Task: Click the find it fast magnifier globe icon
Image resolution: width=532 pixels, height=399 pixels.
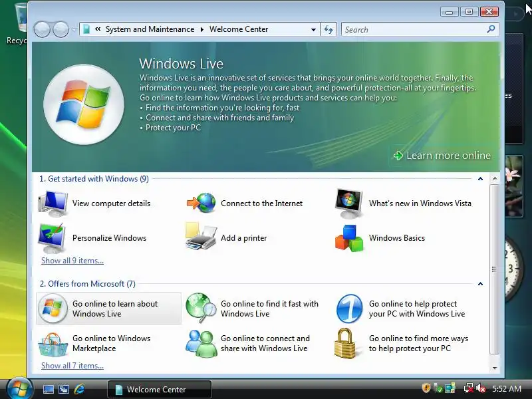Action: tap(201, 308)
